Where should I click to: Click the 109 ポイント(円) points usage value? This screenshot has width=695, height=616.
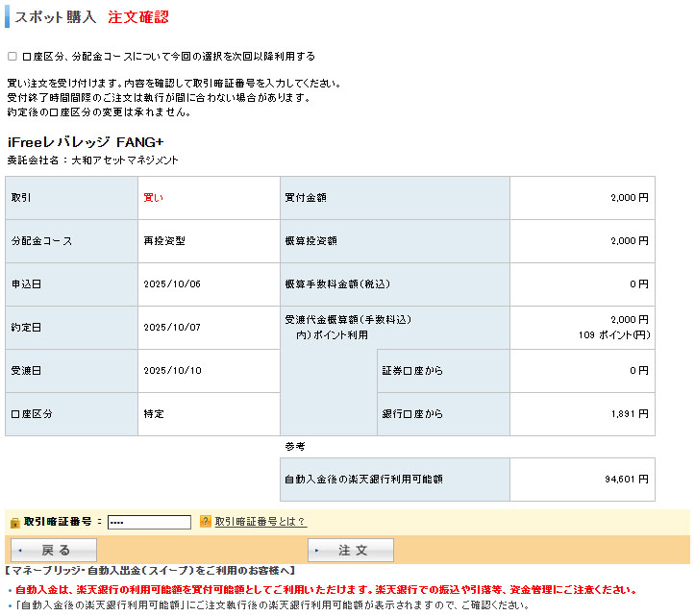pyautogui.click(x=614, y=335)
